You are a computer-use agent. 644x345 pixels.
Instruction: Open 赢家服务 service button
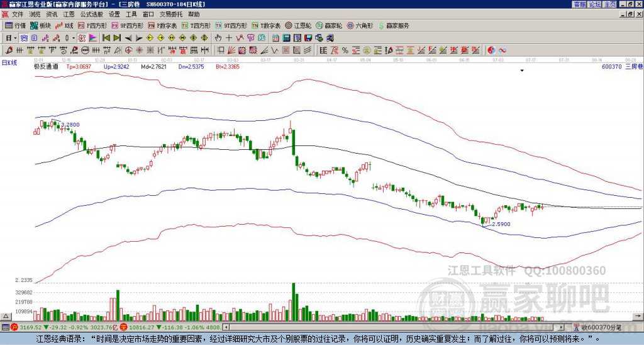coord(394,26)
